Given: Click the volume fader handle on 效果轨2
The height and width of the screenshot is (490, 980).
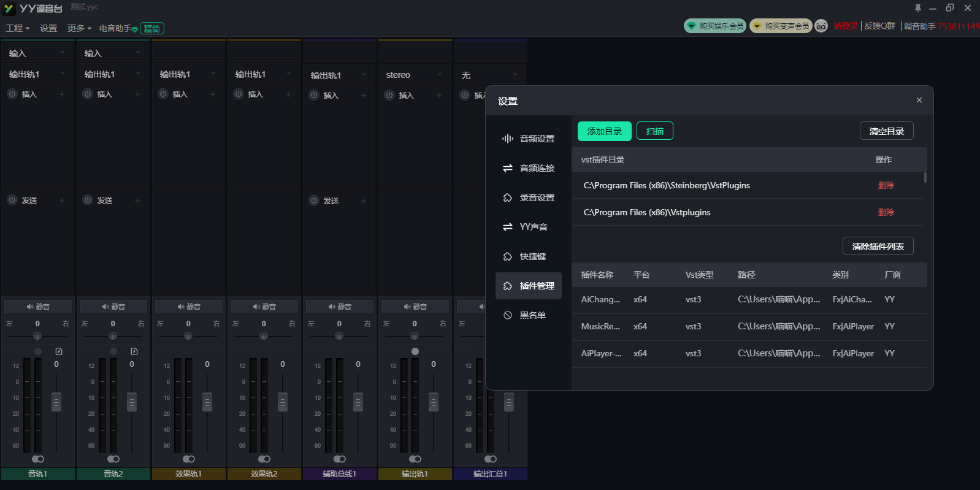Looking at the screenshot, I should 283,402.
